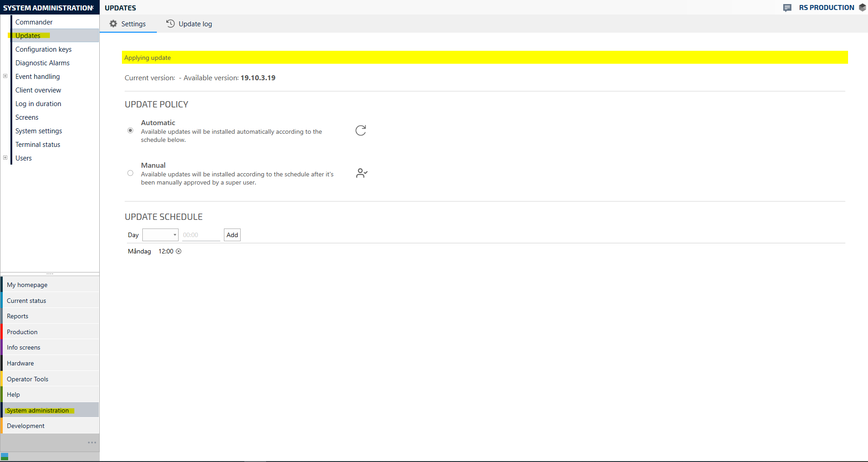Open Configuration keys in the sidebar
868x462 pixels.
point(44,49)
